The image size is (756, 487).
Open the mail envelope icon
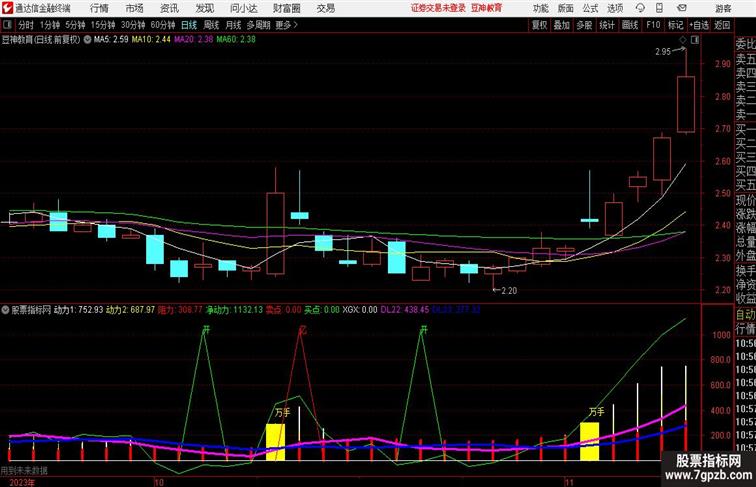tap(682, 8)
